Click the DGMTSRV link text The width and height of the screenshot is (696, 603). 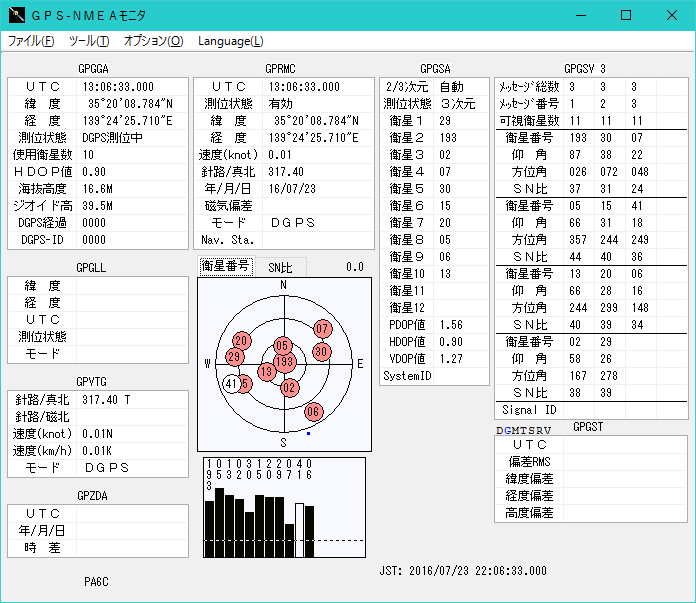pos(523,430)
